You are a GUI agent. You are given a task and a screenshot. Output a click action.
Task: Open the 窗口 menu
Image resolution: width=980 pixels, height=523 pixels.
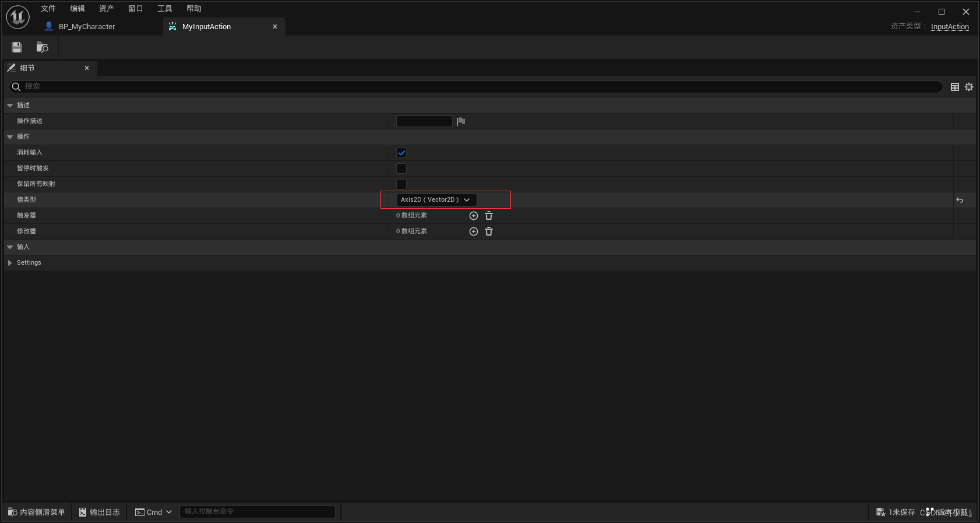(x=136, y=8)
